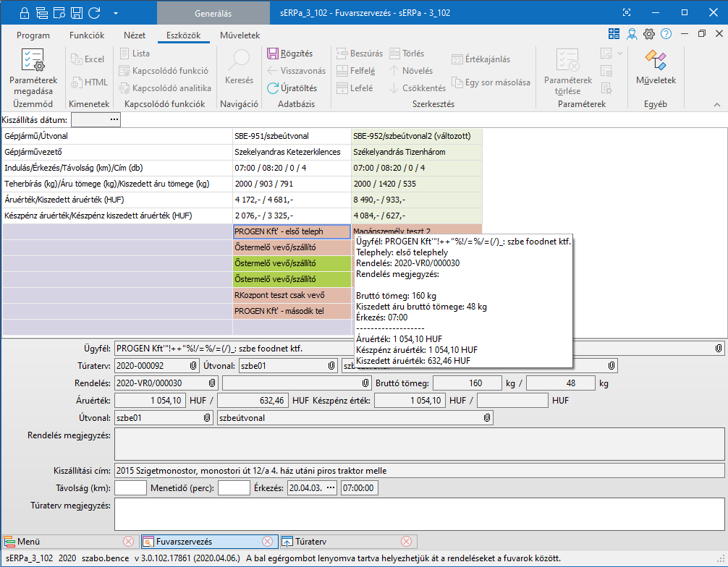Screen dimensions: 728x567
Task: Close the Túraterv bottom tab
Action: click(x=406, y=541)
